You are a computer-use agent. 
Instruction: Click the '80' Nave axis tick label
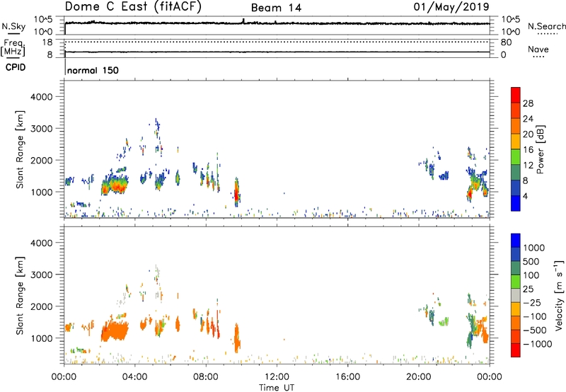506,42
